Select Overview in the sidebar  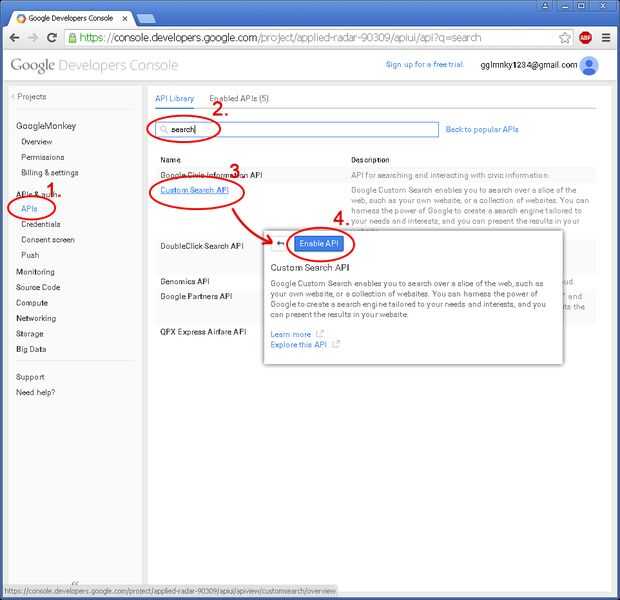[36, 142]
